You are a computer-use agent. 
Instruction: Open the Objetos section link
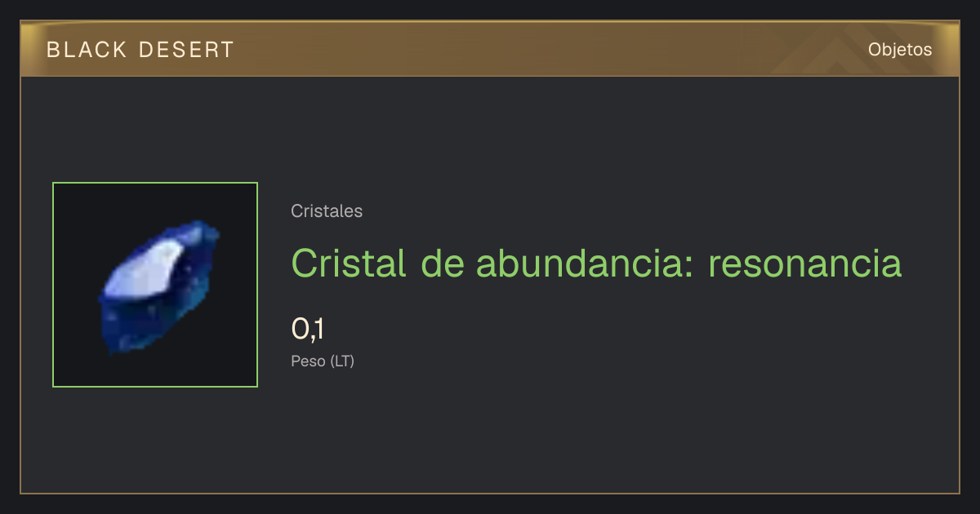tap(900, 49)
